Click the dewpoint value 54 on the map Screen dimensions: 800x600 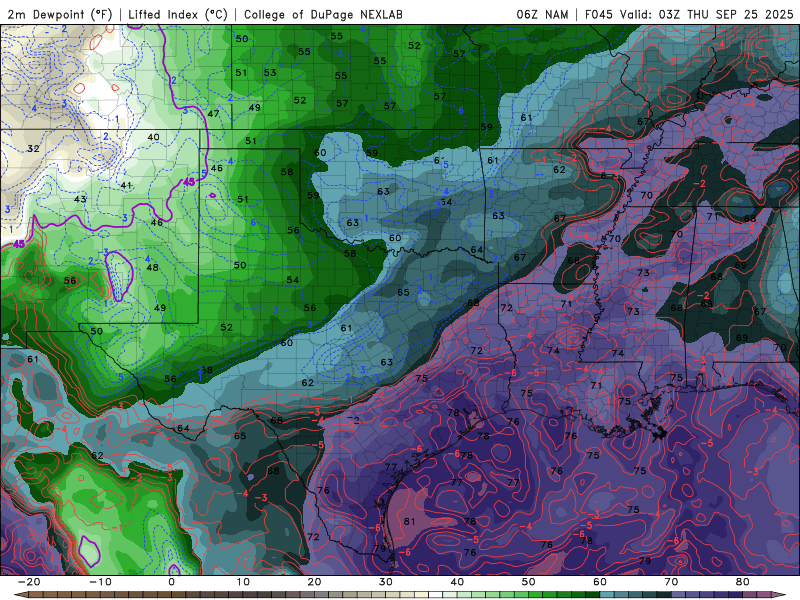pos(292,280)
